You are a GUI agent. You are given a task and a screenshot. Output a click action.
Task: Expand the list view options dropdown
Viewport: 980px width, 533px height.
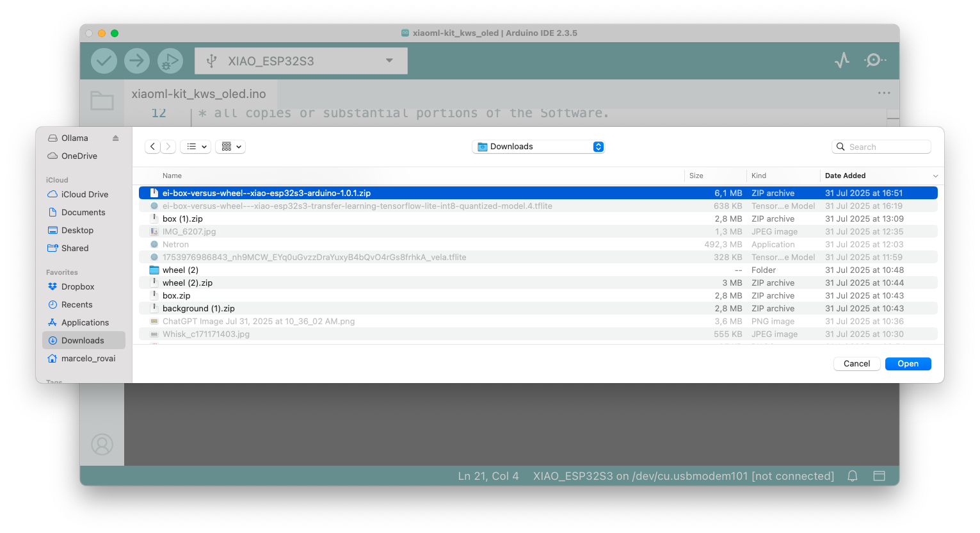click(195, 147)
